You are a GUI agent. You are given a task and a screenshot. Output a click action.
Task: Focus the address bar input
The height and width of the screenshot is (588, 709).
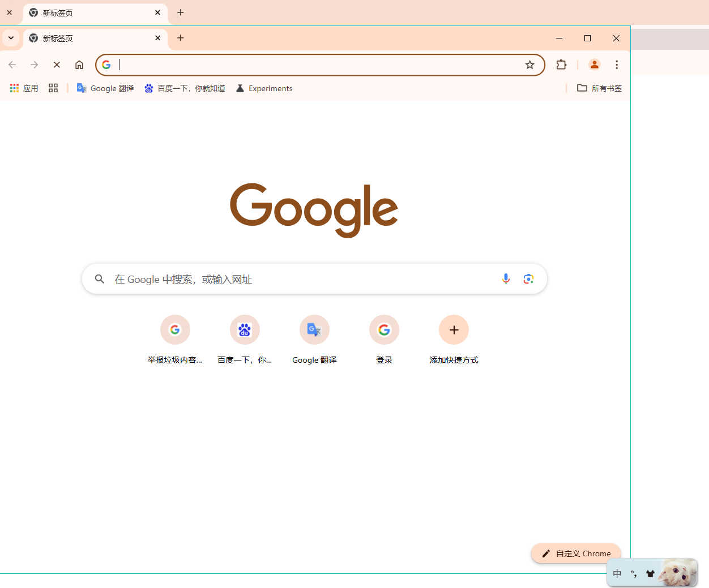pos(320,65)
